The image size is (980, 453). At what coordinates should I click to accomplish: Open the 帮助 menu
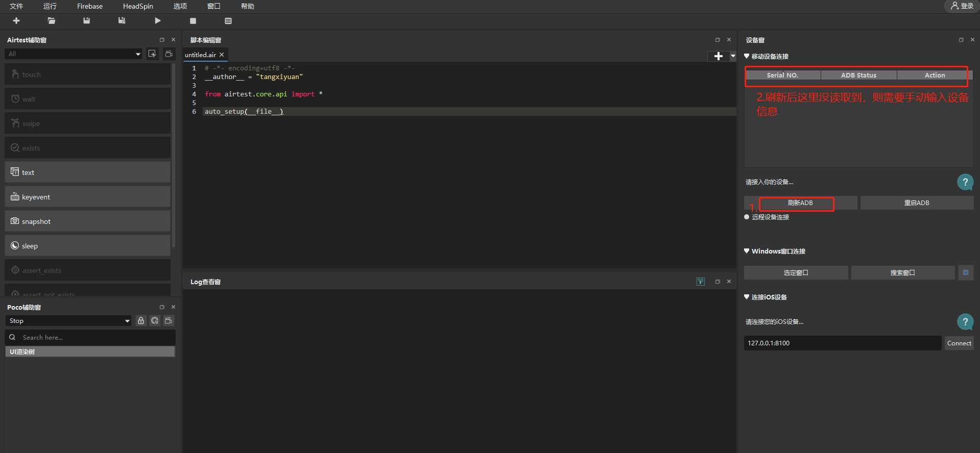[x=248, y=6]
